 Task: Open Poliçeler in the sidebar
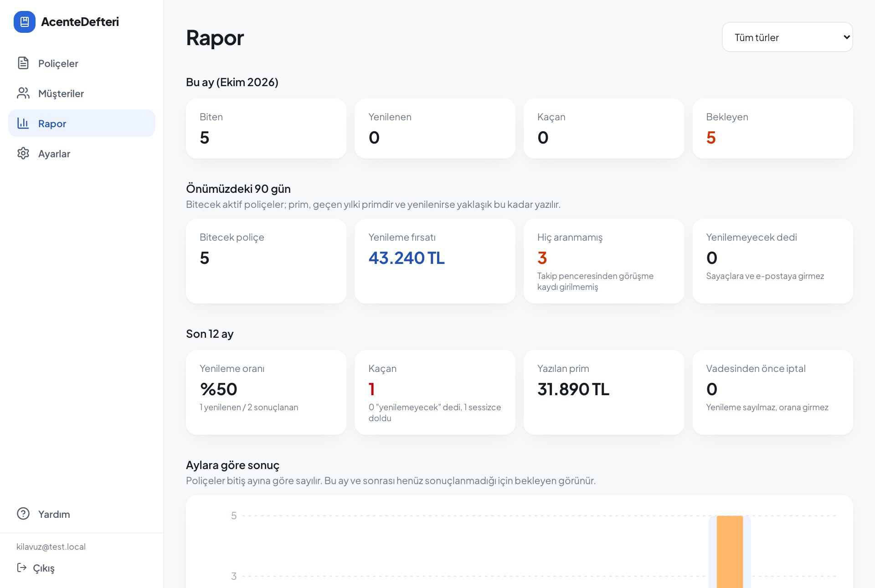coord(82,63)
